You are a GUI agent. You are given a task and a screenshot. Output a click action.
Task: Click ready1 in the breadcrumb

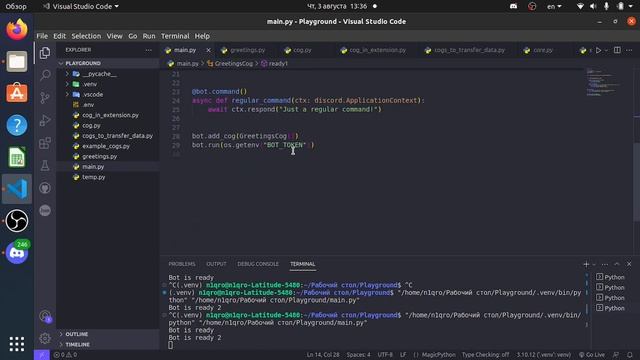pyautogui.click(x=278, y=64)
